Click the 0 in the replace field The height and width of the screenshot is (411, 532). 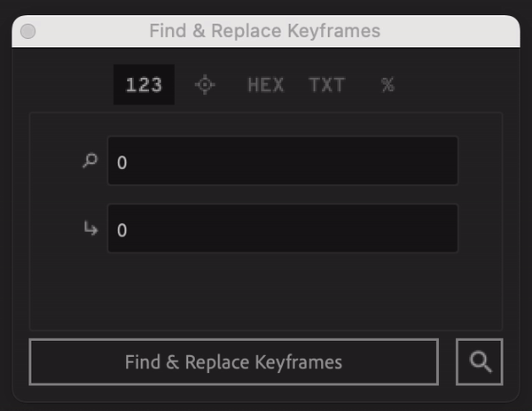pos(122,230)
